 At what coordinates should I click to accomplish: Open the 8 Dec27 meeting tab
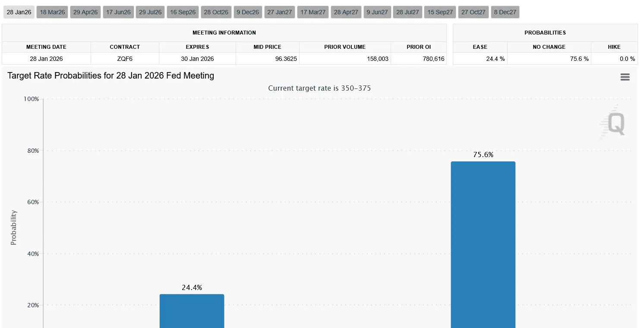pos(505,12)
